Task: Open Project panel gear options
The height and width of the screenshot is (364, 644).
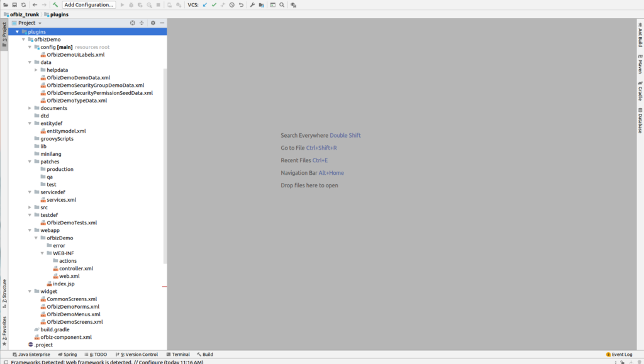Action: click(152, 23)
